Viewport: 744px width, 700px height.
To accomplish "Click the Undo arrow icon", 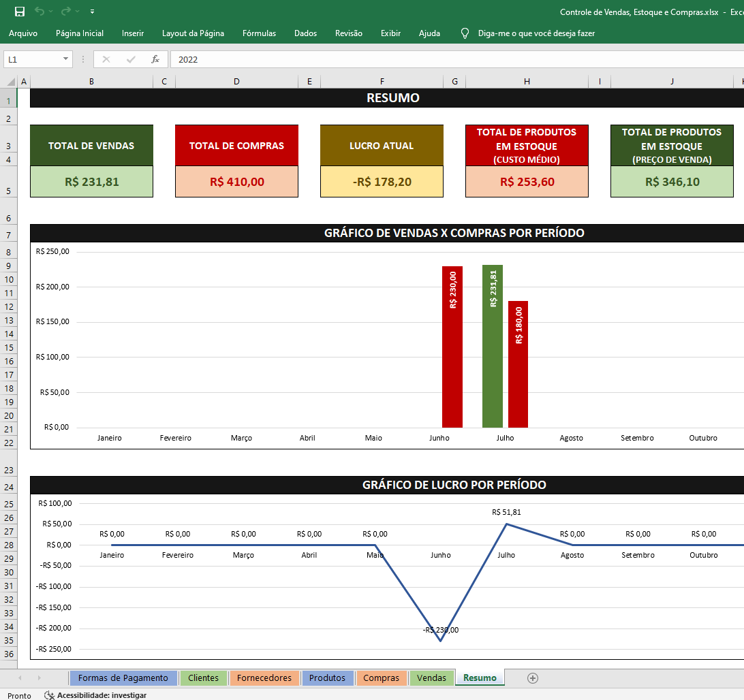I will tap(40, 12).
